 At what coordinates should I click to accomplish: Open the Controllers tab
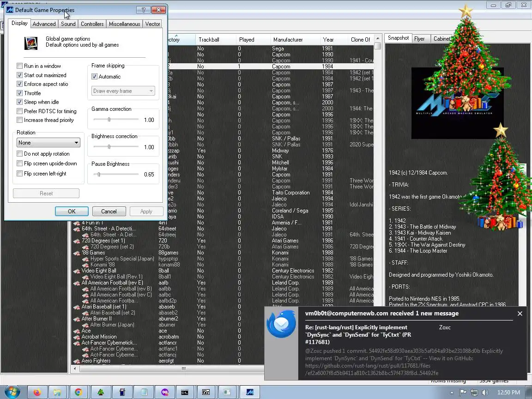[x=92, y=24]
